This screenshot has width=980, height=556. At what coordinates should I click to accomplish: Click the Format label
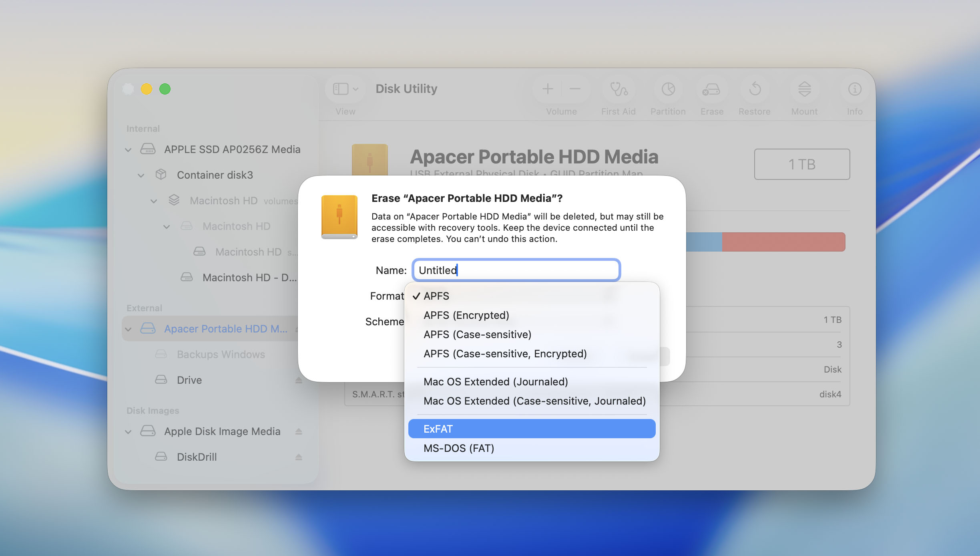point(387,296)
